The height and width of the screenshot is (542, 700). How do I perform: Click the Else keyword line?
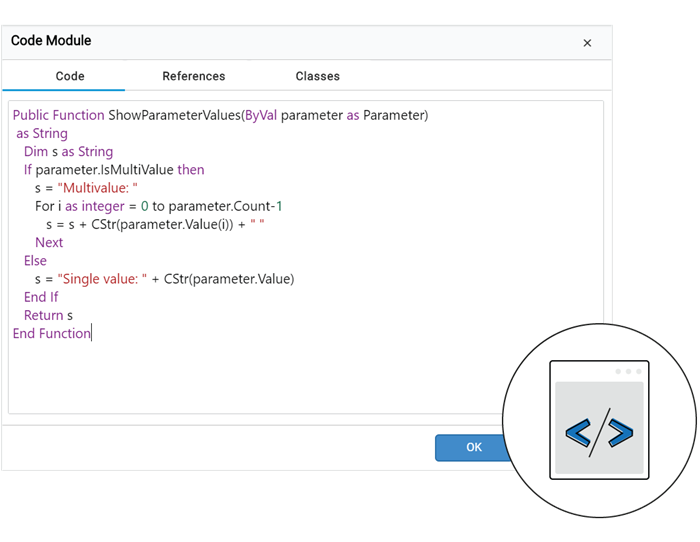tap(35, 261)
